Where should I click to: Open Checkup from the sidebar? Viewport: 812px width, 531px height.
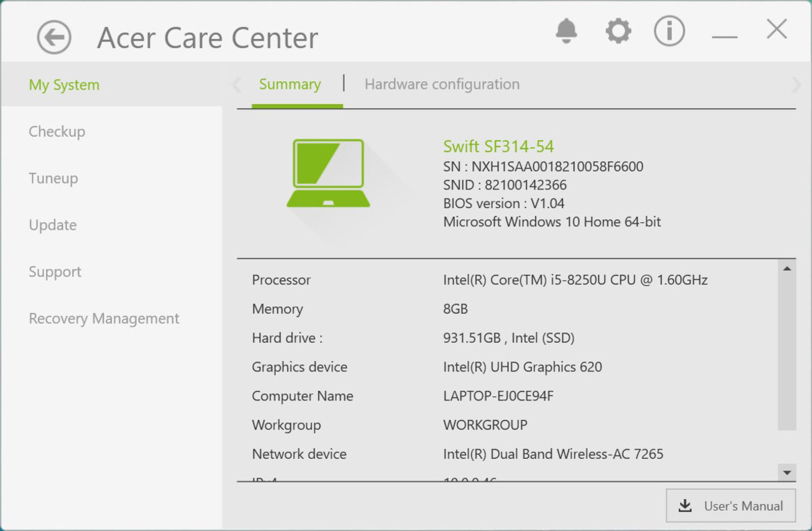[x=57, y=131]
